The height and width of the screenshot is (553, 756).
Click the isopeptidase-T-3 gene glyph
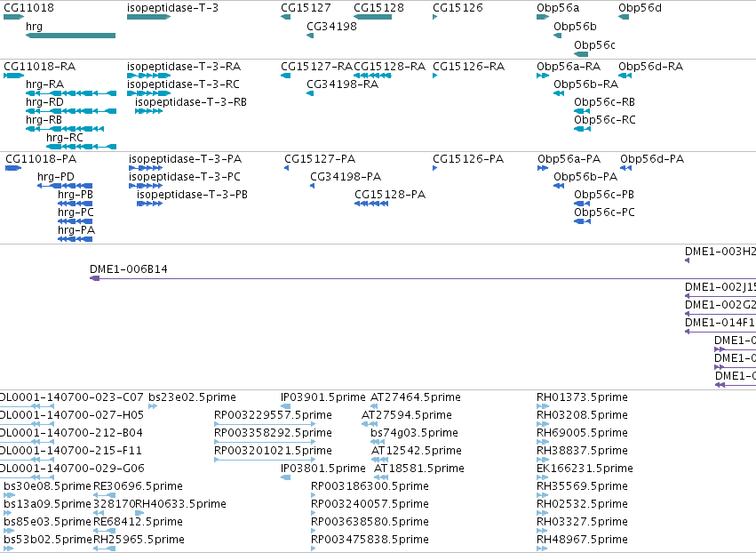(149, 17)
